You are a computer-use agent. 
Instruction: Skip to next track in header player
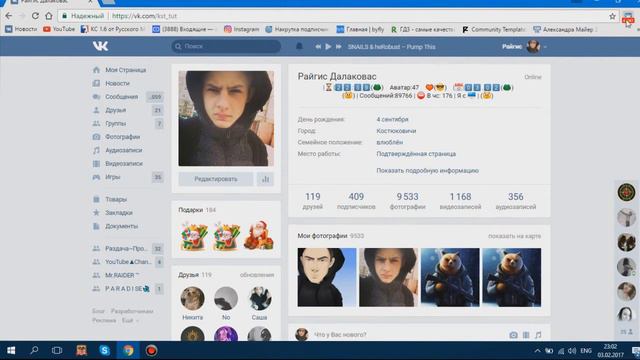coord(338,47)
